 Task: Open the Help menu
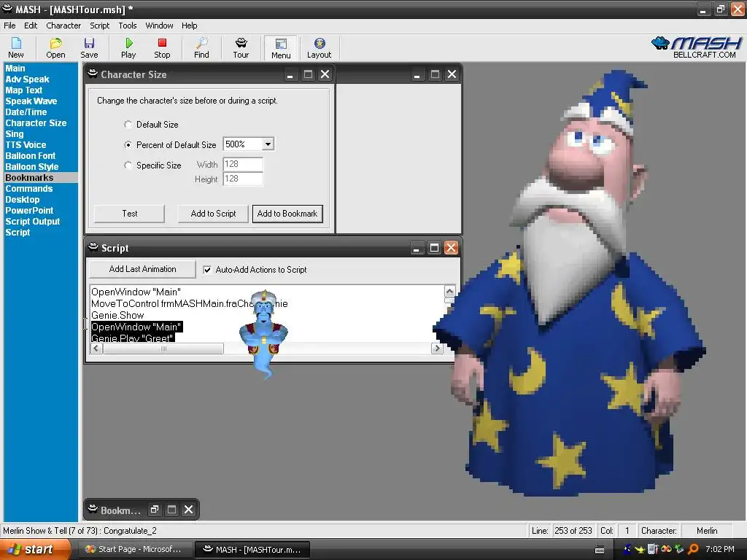tap(189, 26)
